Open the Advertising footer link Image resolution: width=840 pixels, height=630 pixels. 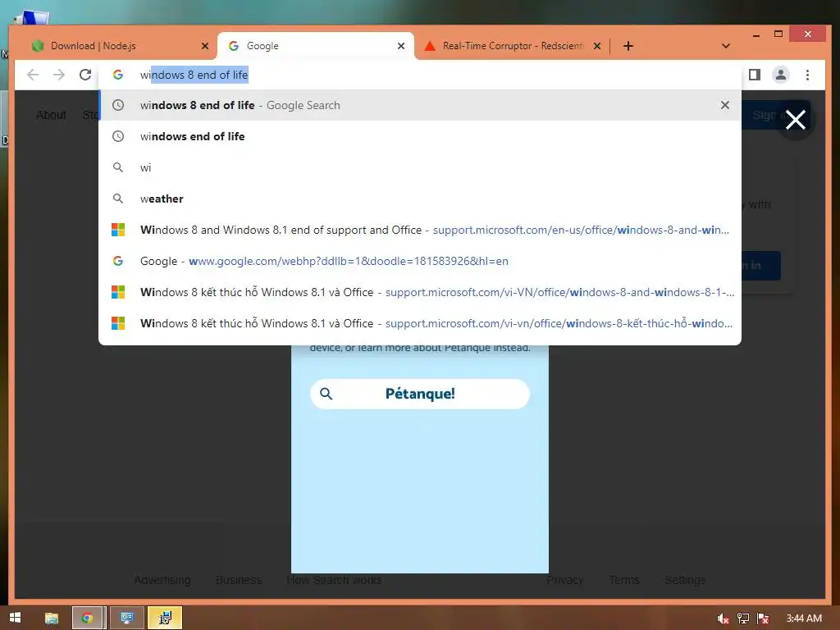click(162, 580)
